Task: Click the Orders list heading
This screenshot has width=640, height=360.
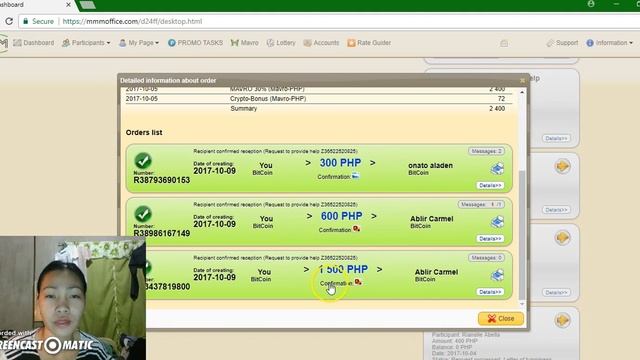Action: tap(144, 132)
